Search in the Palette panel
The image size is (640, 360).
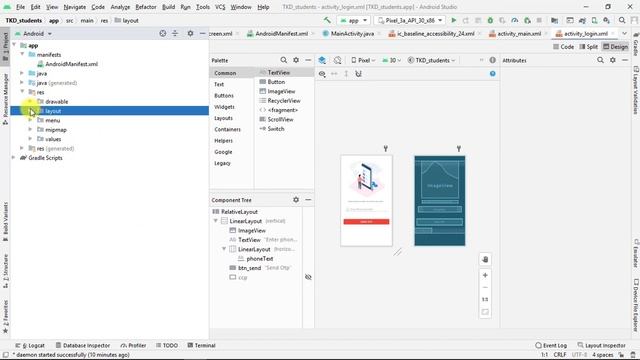pyautogui.click(x=284, y=60)
